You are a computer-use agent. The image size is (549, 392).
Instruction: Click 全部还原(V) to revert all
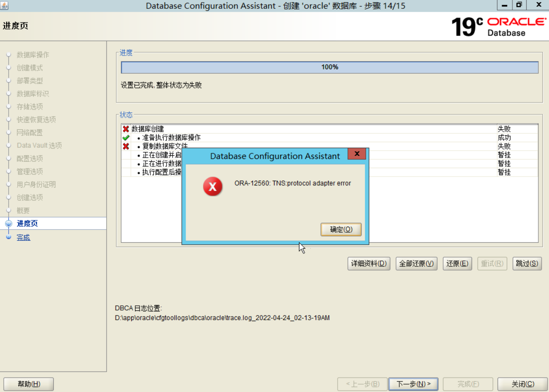[416, 264]
